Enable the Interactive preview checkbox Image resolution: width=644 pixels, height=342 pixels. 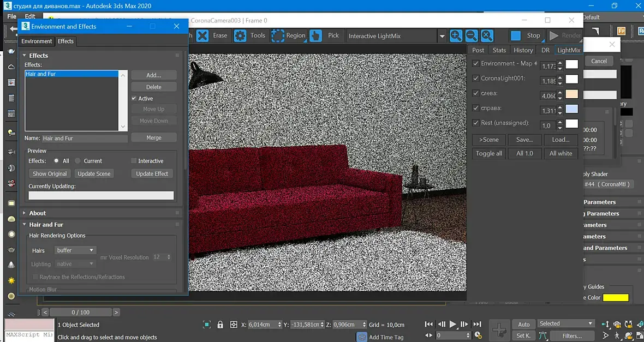(x=134, y=161)
